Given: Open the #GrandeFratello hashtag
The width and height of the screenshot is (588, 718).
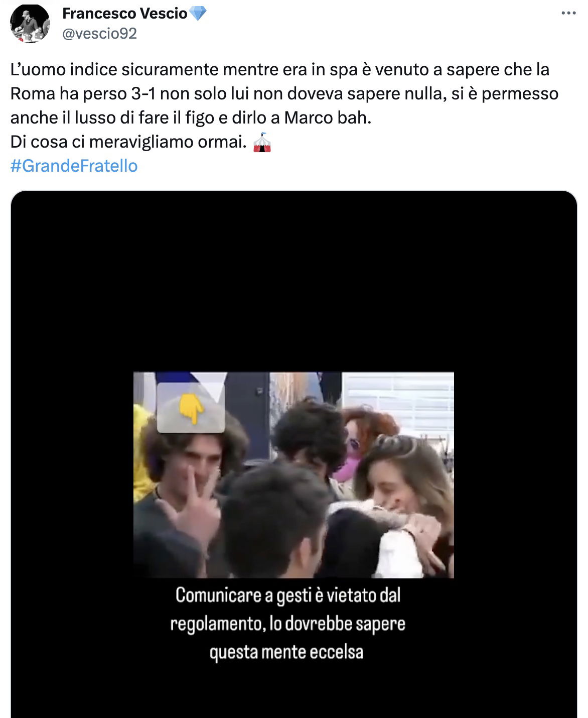Looking at the screenshot, I should coord(74,166).
